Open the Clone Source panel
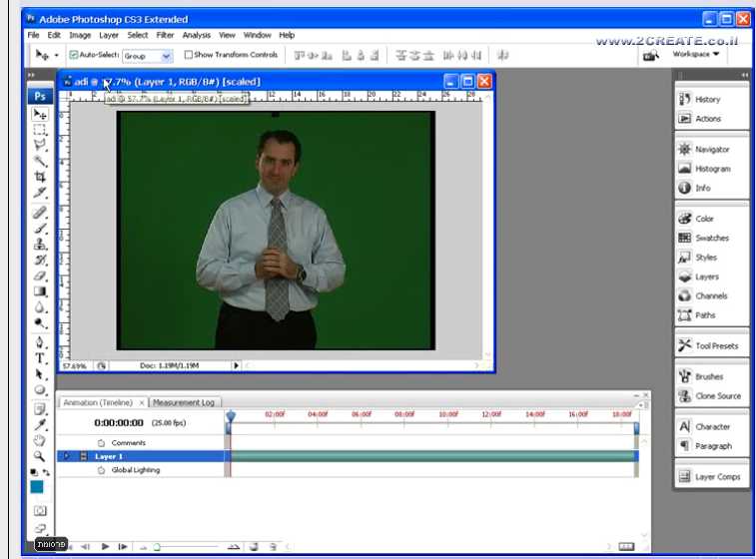The image size is (756, 559). pos(717,395)
